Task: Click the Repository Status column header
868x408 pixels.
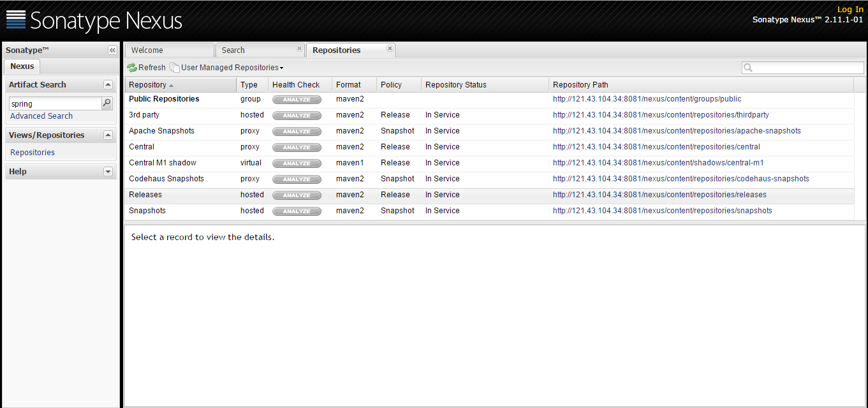Action: coord(485,85)
